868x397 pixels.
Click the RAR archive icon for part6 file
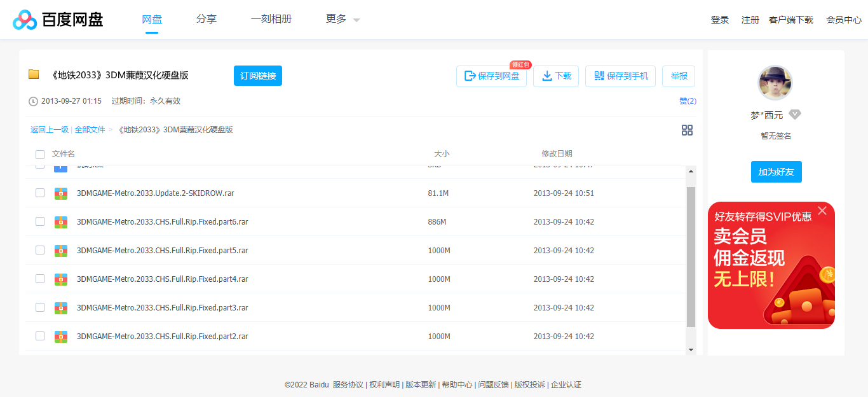coord(60,221)
